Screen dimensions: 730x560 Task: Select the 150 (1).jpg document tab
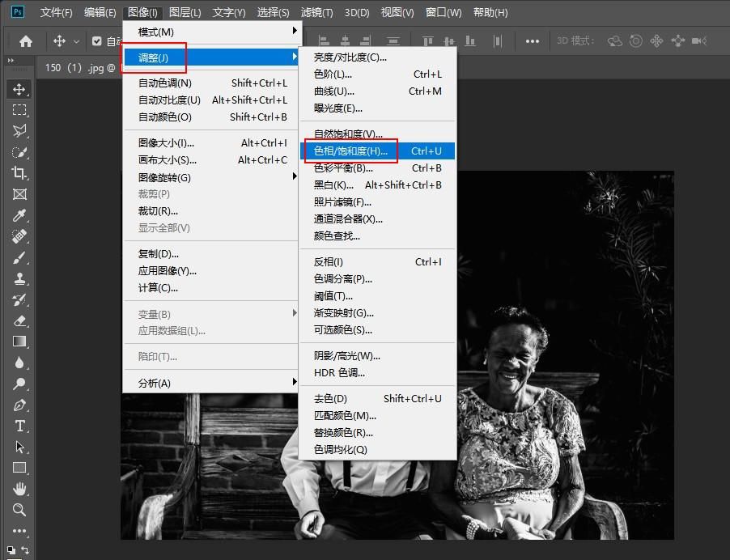(x=80, y=68)
